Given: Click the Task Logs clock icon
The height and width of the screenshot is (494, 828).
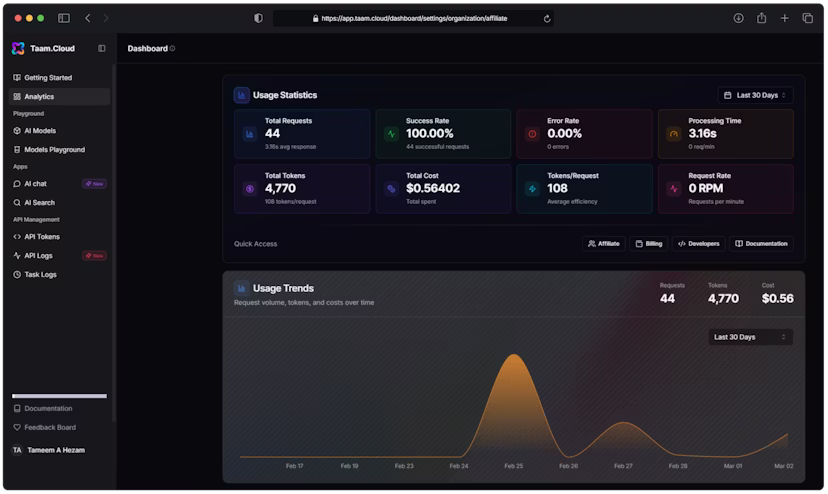Looking at the screenshot, I should (x=17, y=274).
